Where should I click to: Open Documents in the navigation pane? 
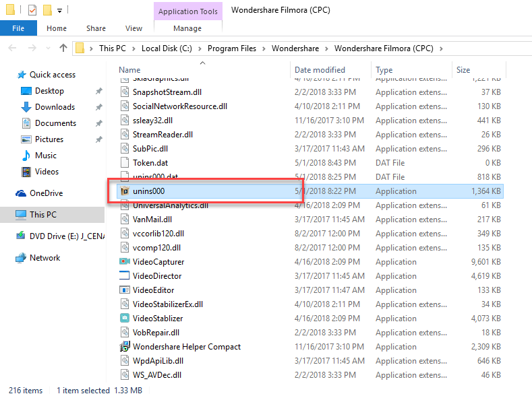55,123
